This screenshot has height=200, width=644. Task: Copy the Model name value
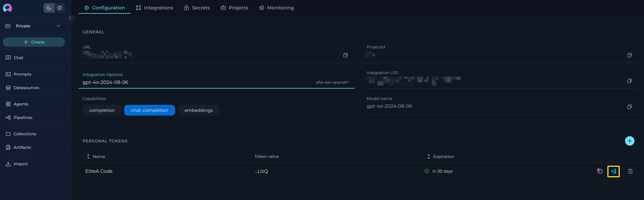tap(630, 107)
